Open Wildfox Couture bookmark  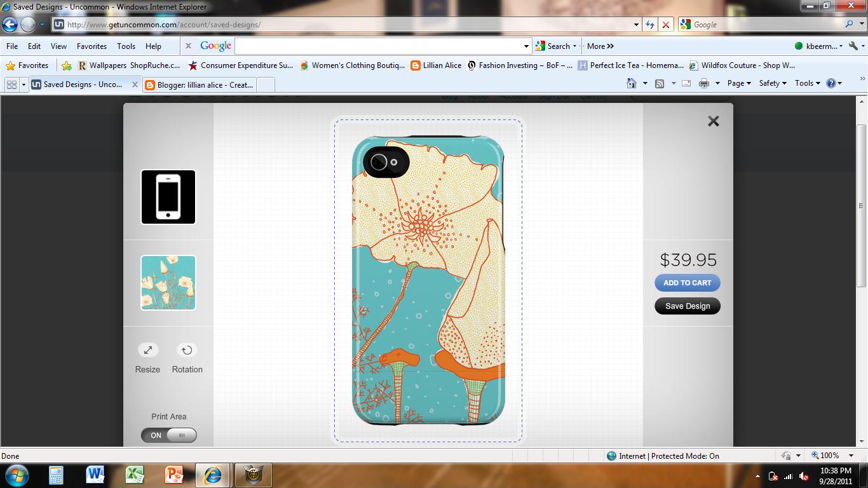(x=742, y=65)
